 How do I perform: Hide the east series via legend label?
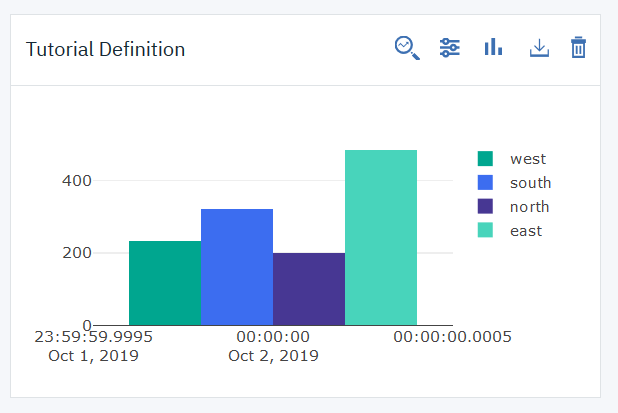point(525,231)
